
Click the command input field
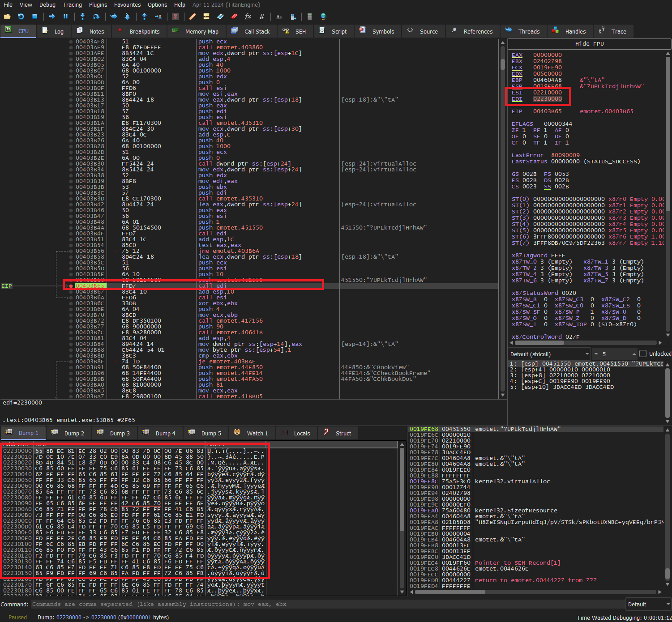(327, 604)
